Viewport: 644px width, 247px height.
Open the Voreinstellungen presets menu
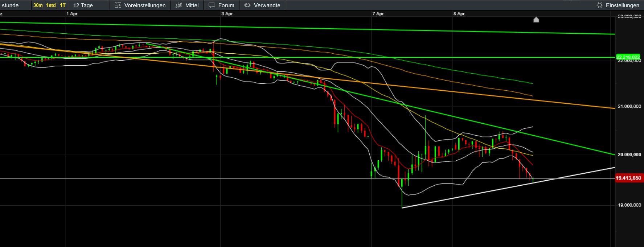(140, 5)
